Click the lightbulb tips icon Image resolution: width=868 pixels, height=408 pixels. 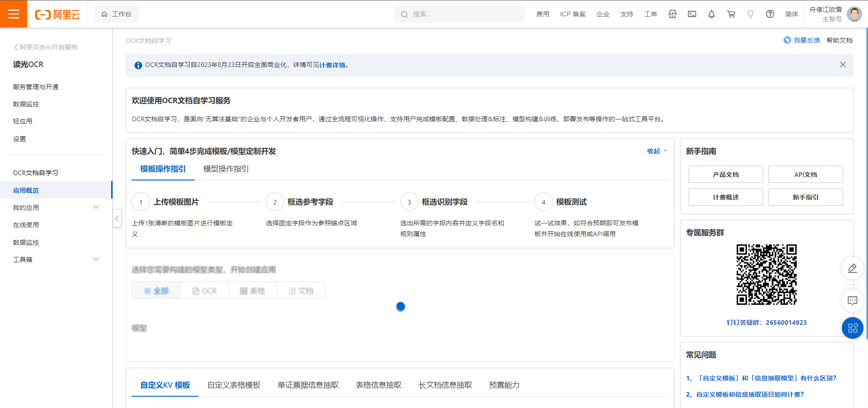[750, 14]
